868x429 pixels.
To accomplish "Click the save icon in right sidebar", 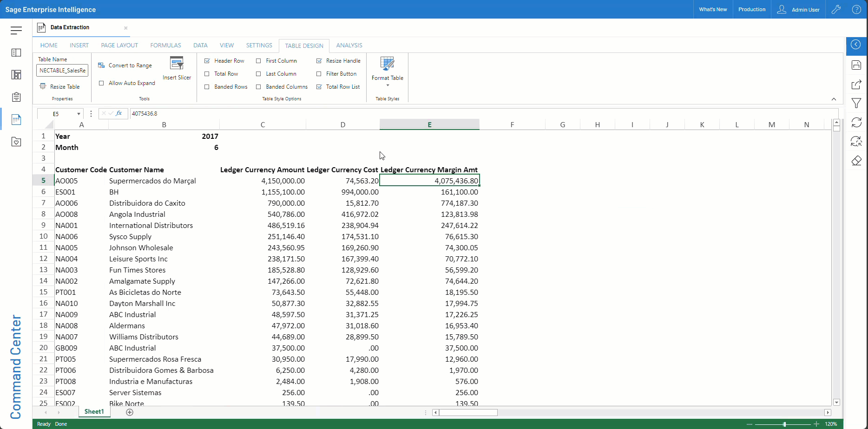I will pos(856,65).
